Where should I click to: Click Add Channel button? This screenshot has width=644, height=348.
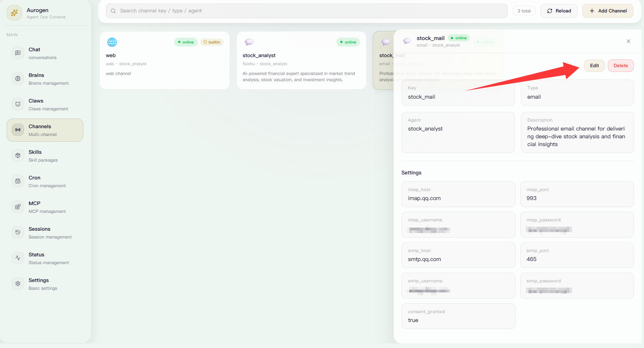click(608, 11)
